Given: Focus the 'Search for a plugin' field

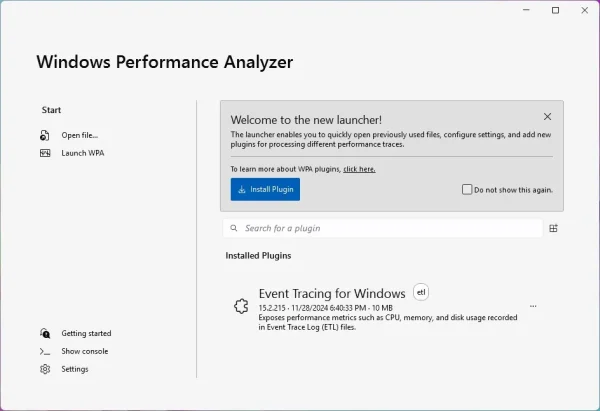Looking at the screenshot, I should coord(383,228).
